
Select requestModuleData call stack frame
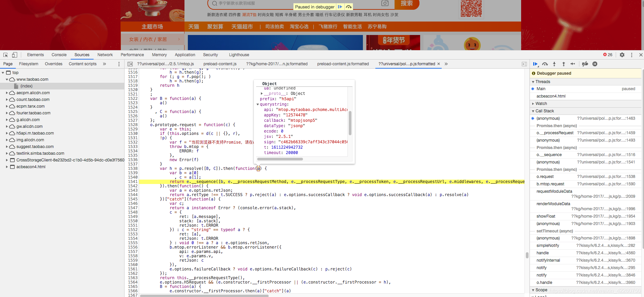tap(586, 194)
